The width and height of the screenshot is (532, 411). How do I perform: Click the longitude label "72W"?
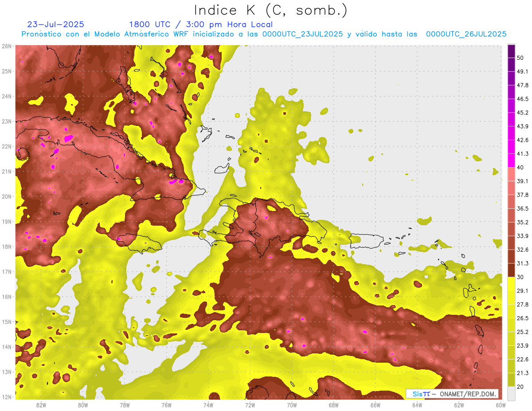[x=250, y=405]
